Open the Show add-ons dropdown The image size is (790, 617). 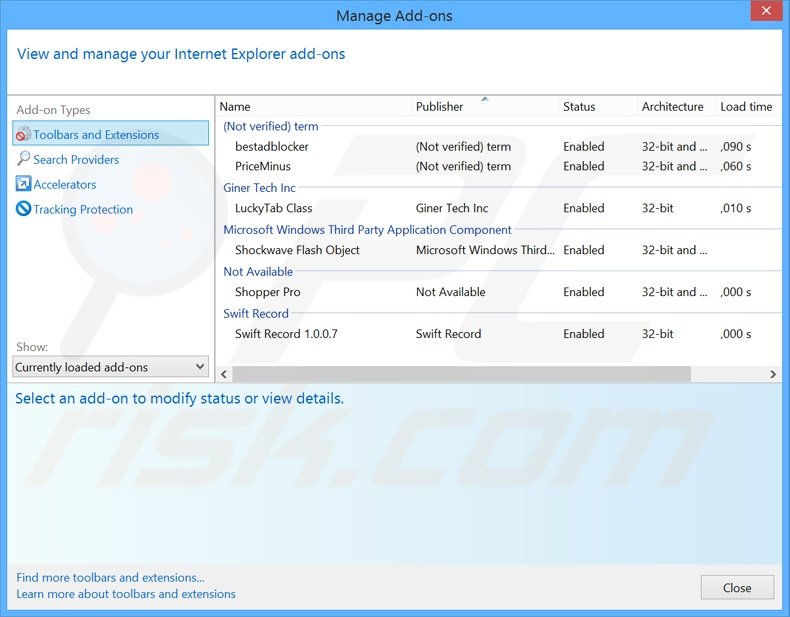pos(110,367)
